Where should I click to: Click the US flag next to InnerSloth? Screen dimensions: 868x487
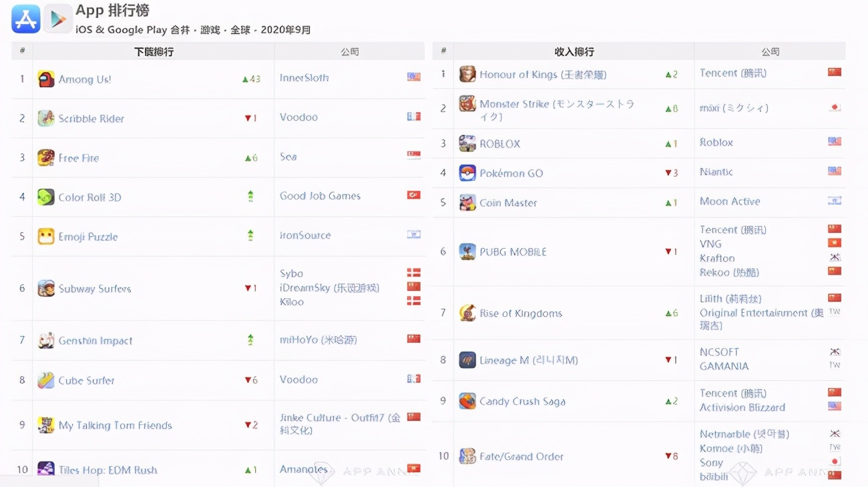pos(413,76)
